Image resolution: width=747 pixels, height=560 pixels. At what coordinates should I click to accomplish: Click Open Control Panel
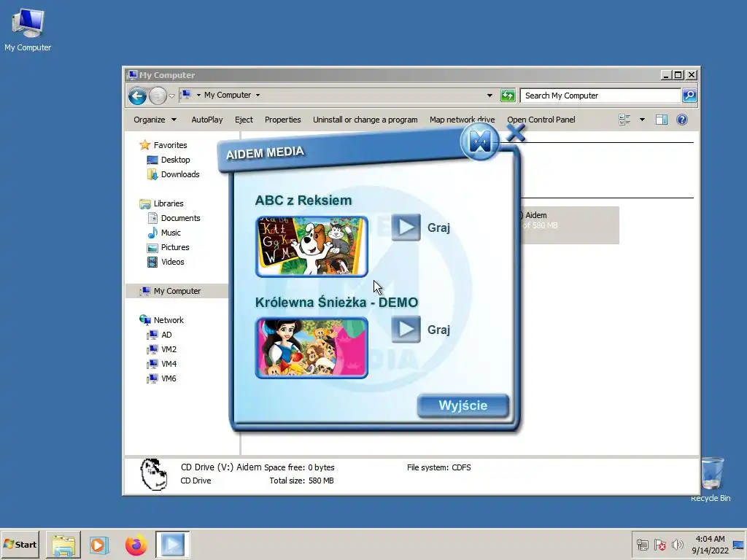(541, 120)
